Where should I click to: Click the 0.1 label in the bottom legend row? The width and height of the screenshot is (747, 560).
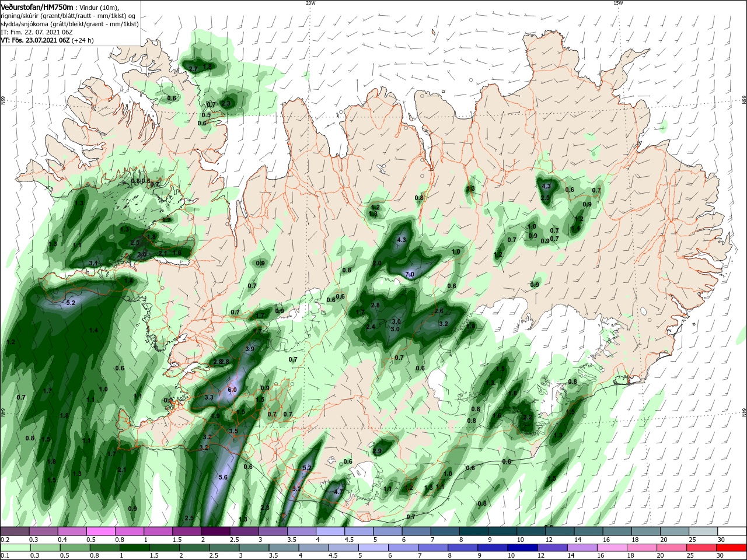[x=5, y=556]
